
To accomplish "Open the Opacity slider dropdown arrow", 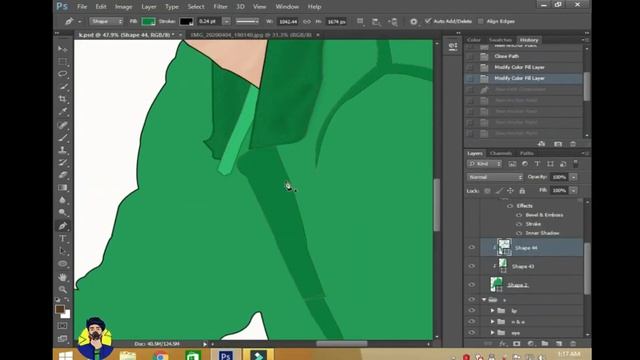I will click(573, 177).
